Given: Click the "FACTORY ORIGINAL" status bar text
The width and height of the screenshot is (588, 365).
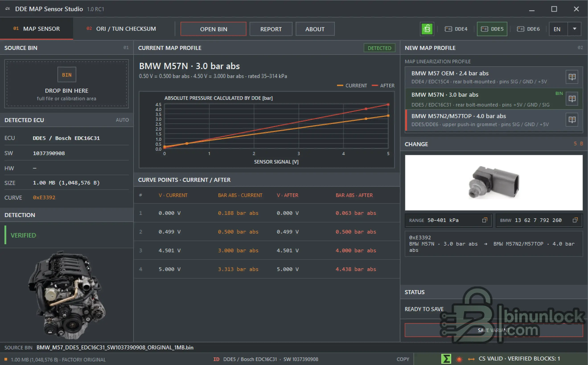Looking at the screenshot, I should (84, 360).
